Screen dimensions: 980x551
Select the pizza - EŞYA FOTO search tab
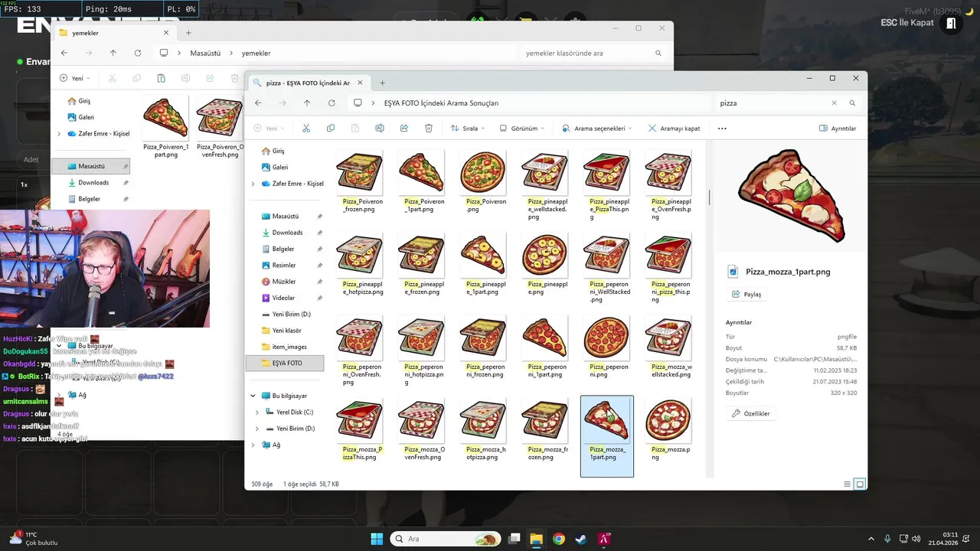306,83
